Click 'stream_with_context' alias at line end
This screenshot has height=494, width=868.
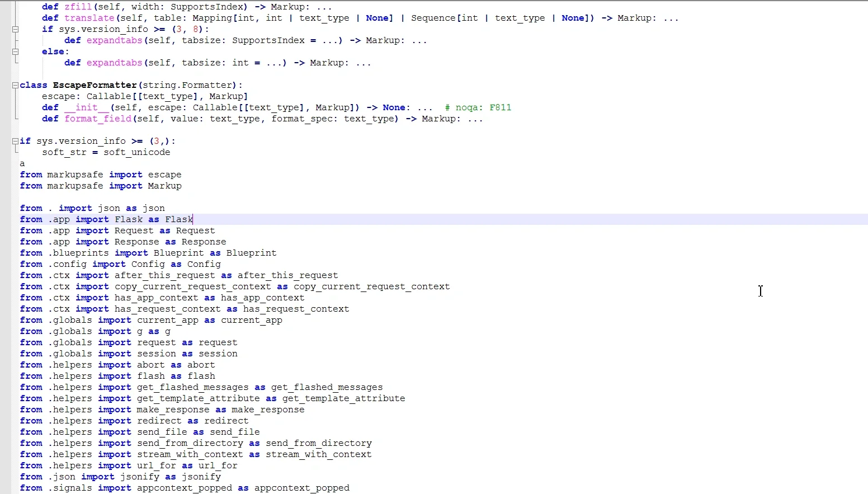point(318,454)
